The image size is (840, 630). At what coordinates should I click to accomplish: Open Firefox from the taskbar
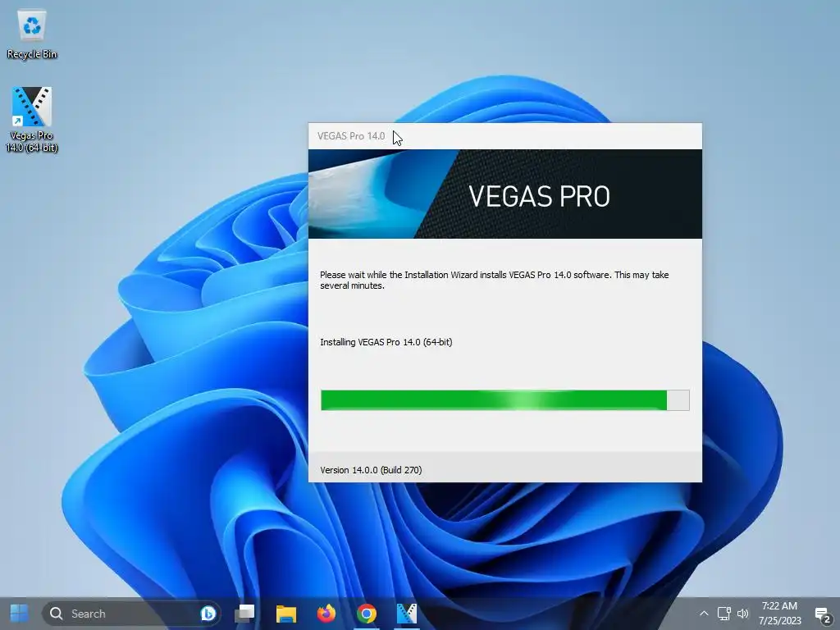point(326,614)
